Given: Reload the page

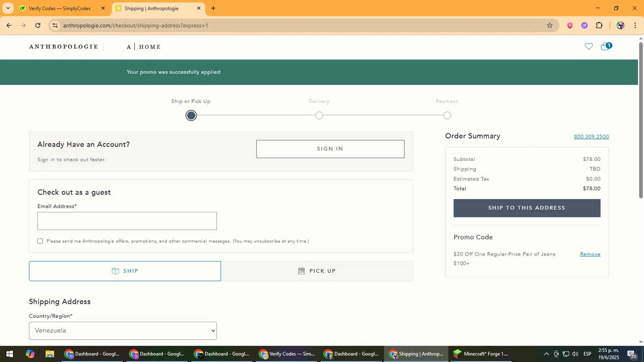Looking at the screenshot, I should [x=38, y=25].
